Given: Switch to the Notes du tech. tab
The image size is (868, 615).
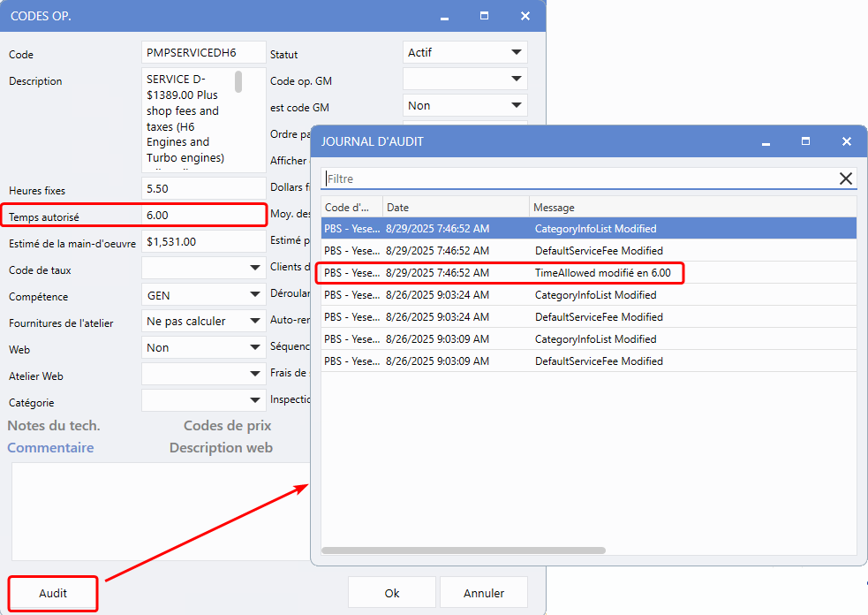Looking at the screenshot, I should pos(54,426).
